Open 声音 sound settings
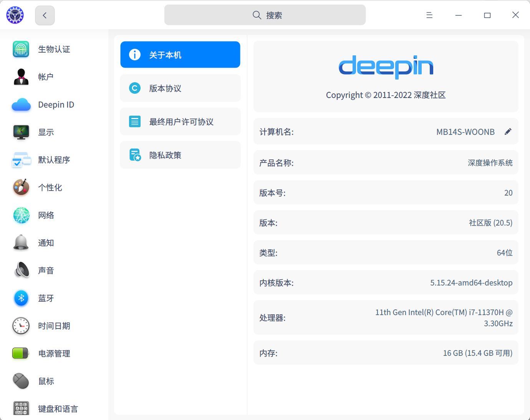This screenshot has height=420, width=530. pyautogui.click(x=46, y=270)
